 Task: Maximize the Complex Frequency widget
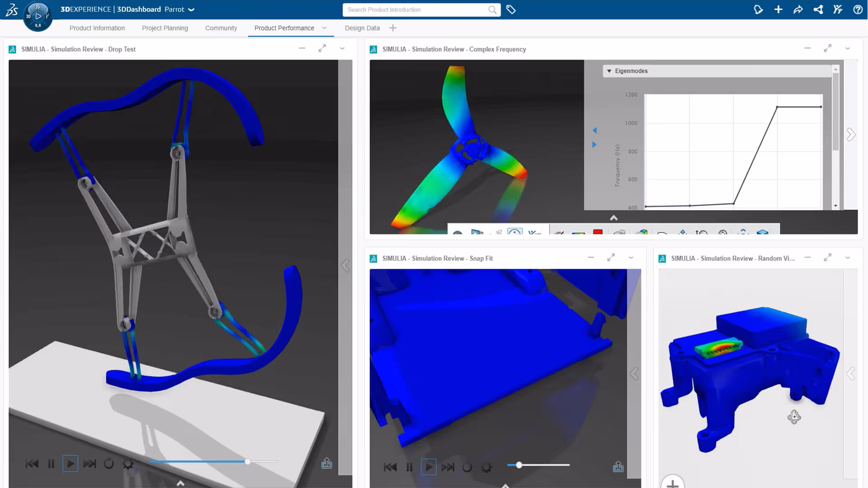tap(828, 48)
